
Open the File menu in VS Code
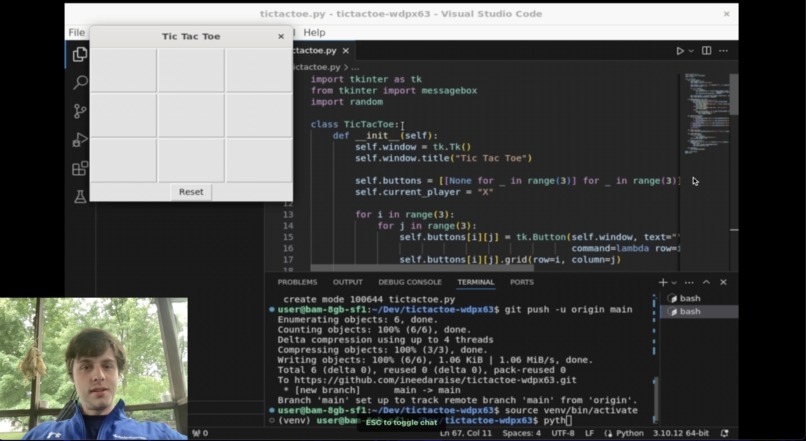(77, 32)
